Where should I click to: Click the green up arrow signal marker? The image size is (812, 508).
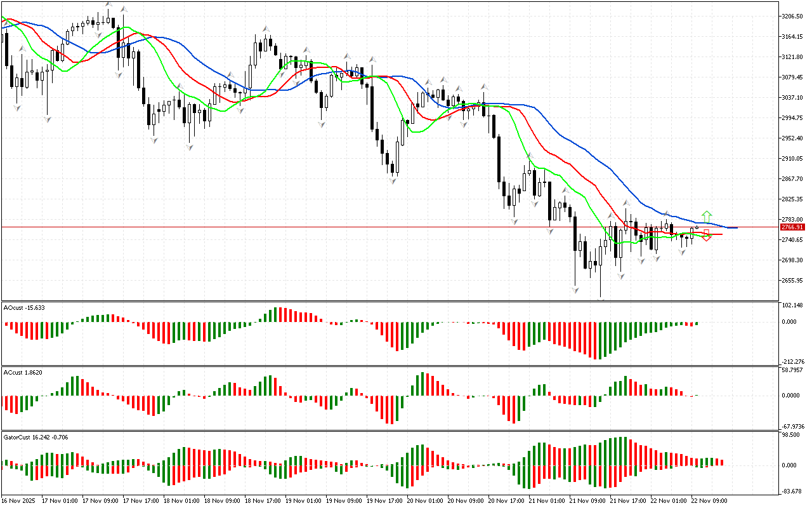(707, 216)
